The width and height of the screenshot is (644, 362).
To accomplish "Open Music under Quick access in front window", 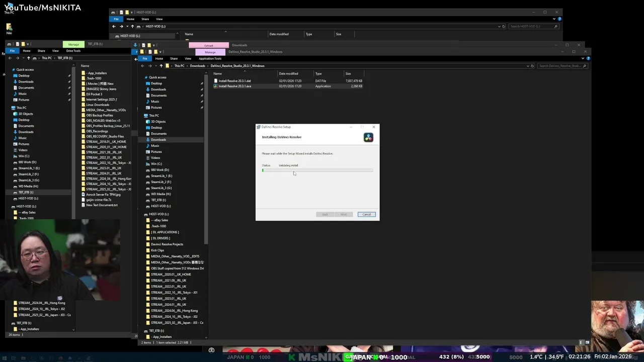I will point(155,102).
